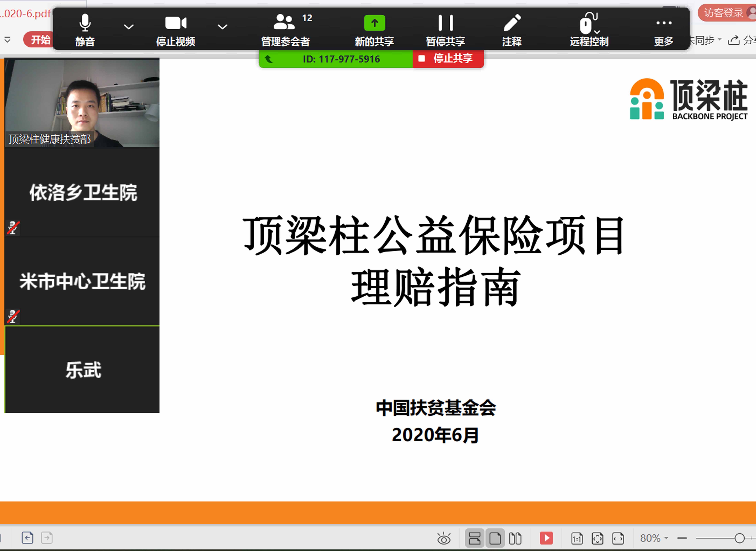Screen dimensions: 756x551
Task: Select the 米市中心卫生院 participant tile
Action: tap(82, 281)
